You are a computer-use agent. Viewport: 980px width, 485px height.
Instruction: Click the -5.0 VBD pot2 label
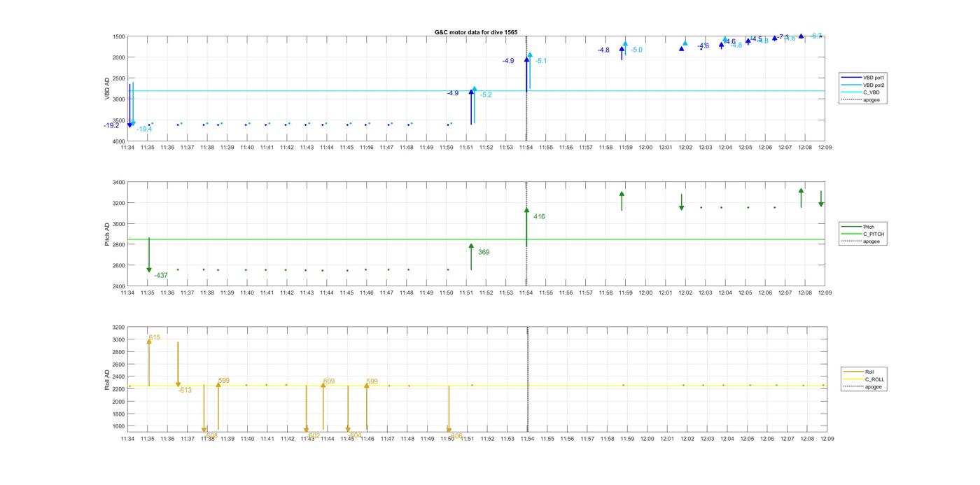tap(636, 50)
